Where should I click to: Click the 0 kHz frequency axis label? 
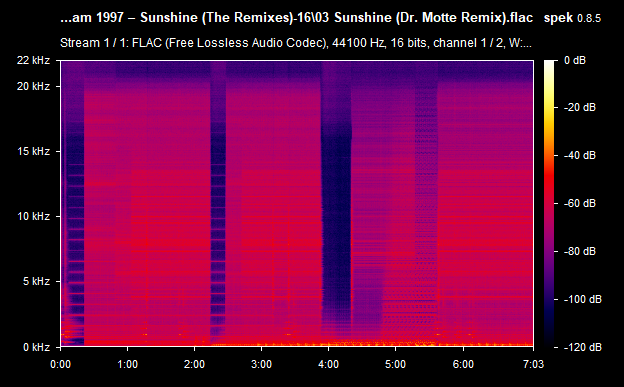click(x=36, y=347)
